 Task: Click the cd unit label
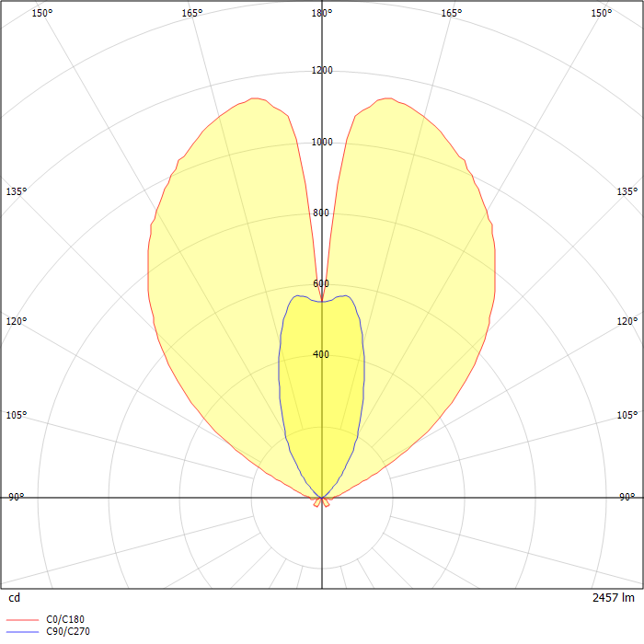point(15,598)
